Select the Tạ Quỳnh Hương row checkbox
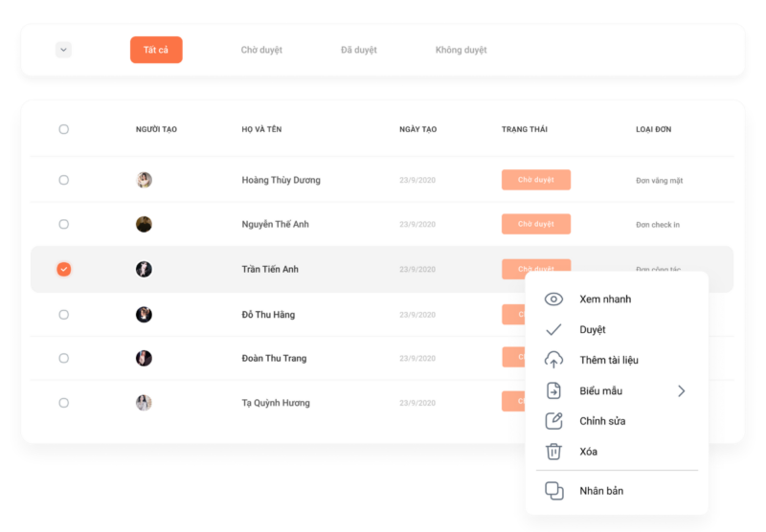This screenshot has height=532, width=766. [x=63, y=403]
